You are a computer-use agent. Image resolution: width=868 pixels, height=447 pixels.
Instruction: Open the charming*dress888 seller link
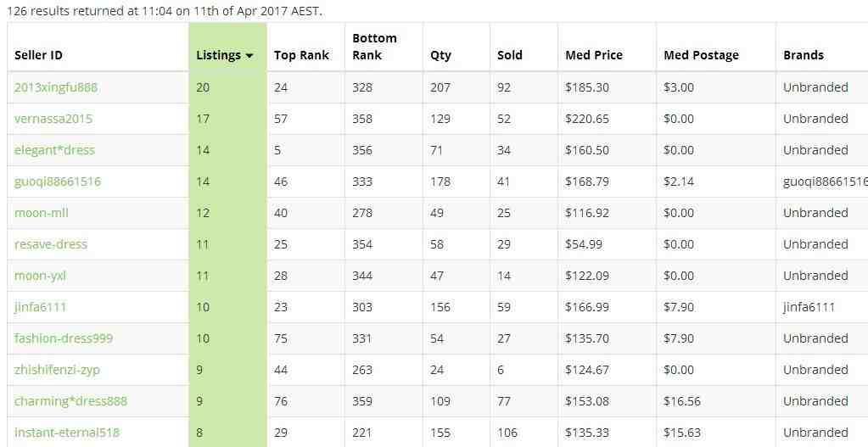coord(70,401)
